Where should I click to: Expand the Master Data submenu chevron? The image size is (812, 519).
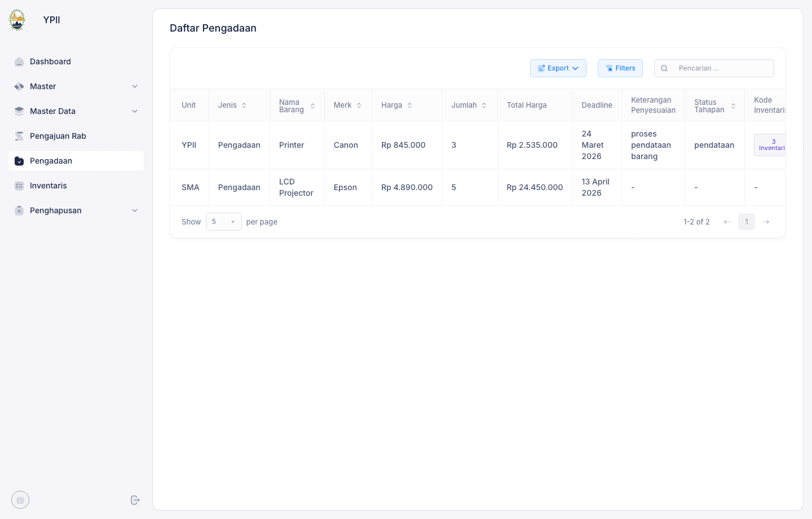[x=135, y=111]
